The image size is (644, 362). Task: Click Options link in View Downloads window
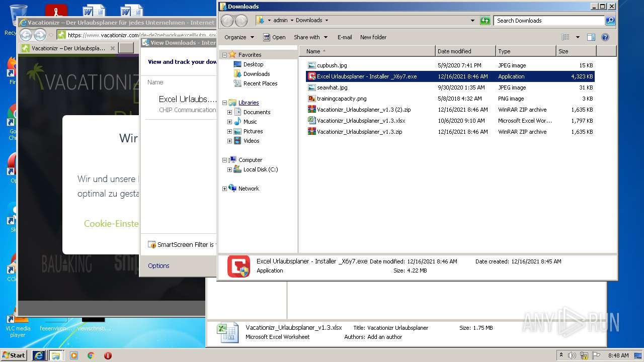click(158, 266)
